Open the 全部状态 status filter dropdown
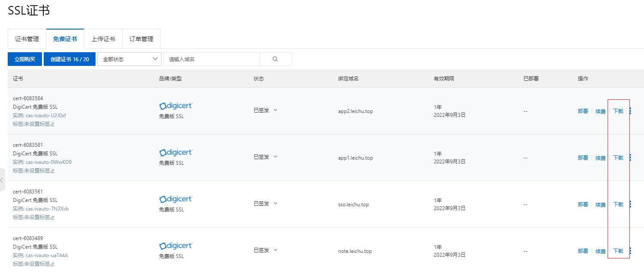This screenshot has height=273, width=644. point(129,59)
